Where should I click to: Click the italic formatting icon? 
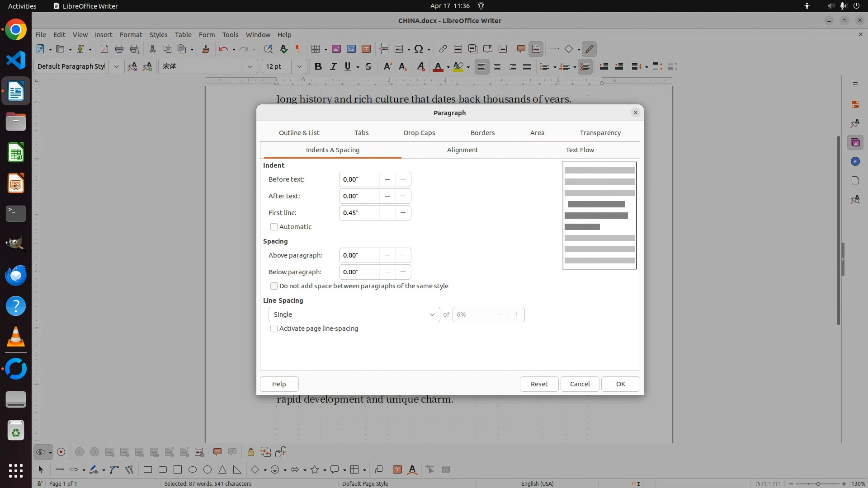(333, 66)
